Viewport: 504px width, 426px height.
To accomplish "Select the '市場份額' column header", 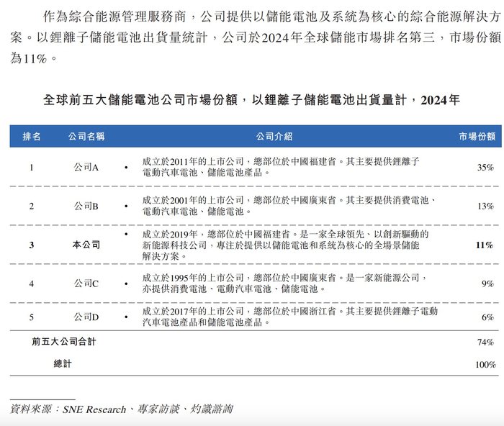I will point(477,137).
